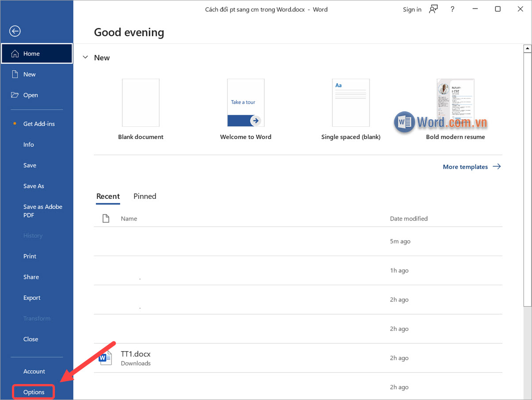Open Options in the sidebar
The height and width of the screenshot is (400, 532).
click(34, 392)
